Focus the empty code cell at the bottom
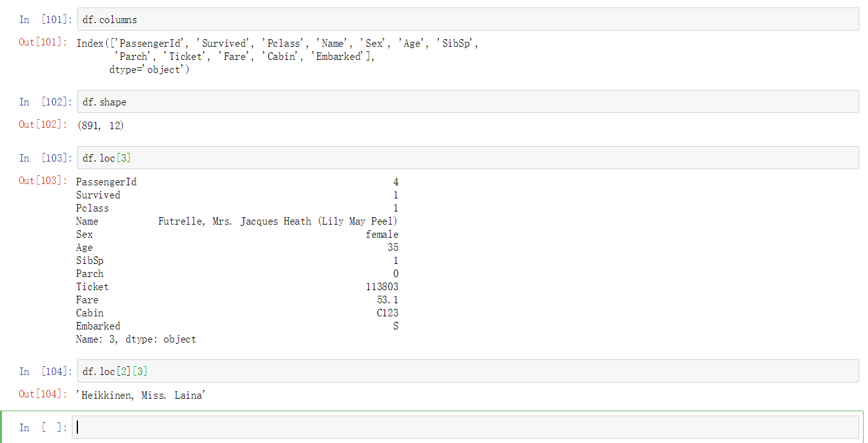The height and width of the screenshot is (443, 868). coord(466,427)
